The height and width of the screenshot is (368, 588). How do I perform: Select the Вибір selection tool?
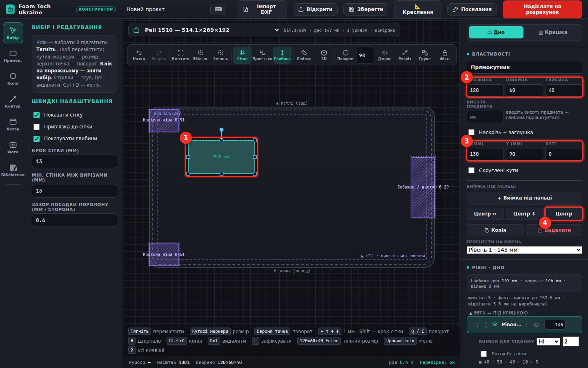point(13,33)
